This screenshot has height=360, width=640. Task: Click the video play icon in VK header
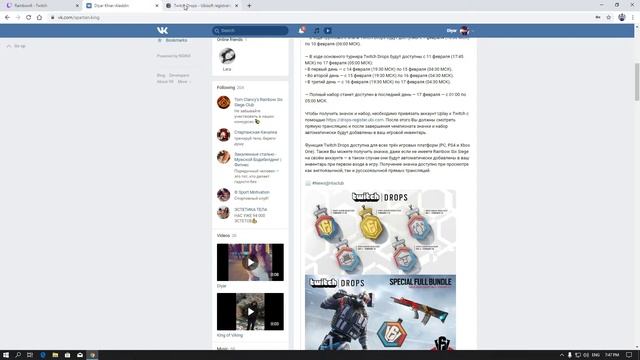click(328, 30)
